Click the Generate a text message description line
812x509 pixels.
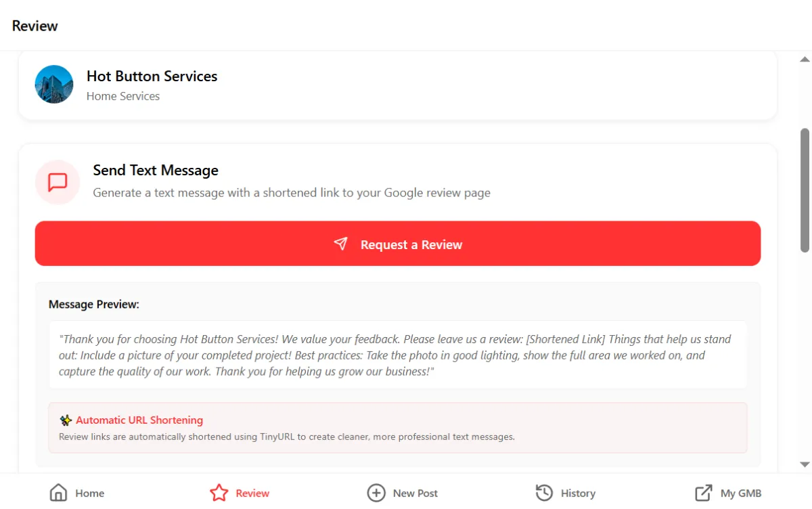click(x=292, y=193)
